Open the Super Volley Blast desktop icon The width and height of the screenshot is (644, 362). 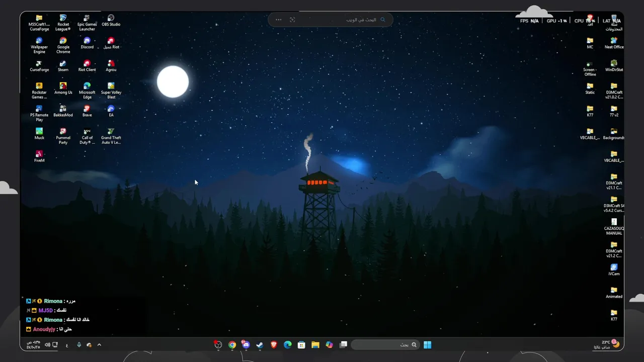coord(111,90)
